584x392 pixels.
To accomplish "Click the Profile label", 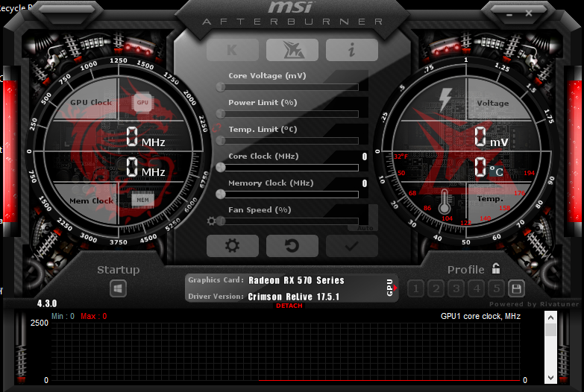I will 466,270.
